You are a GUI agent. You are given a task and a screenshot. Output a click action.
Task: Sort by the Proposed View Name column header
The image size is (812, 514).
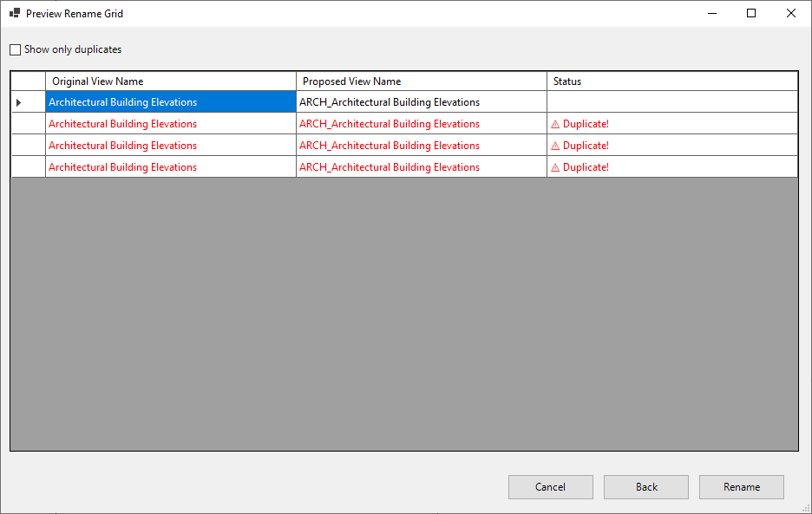tap(421, 81)
